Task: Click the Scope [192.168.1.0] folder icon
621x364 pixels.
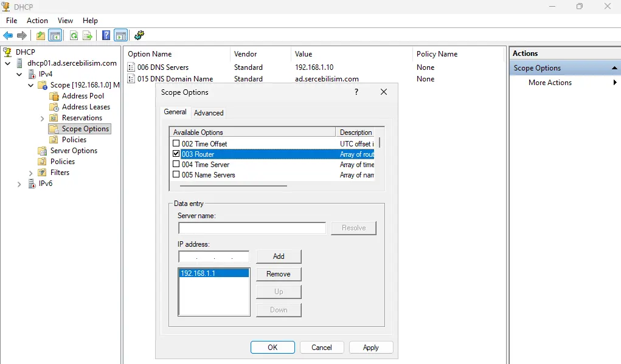Action: tap(43, 85)
